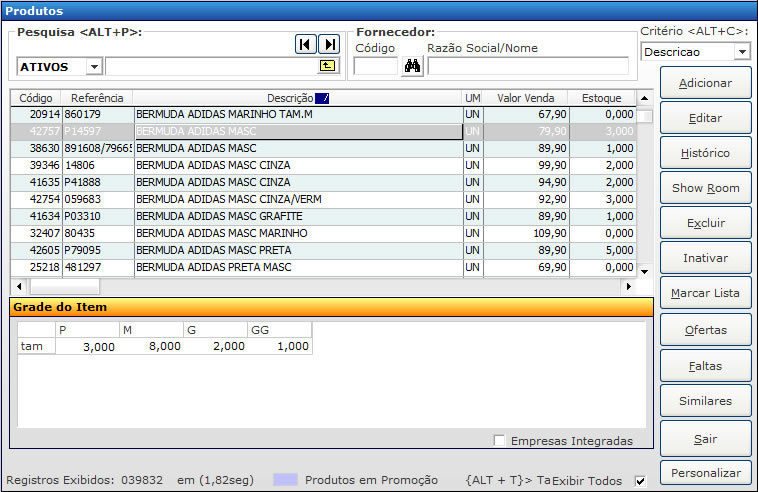Click the product search text field
Viewport: 758px width, 492px height.
212,66
